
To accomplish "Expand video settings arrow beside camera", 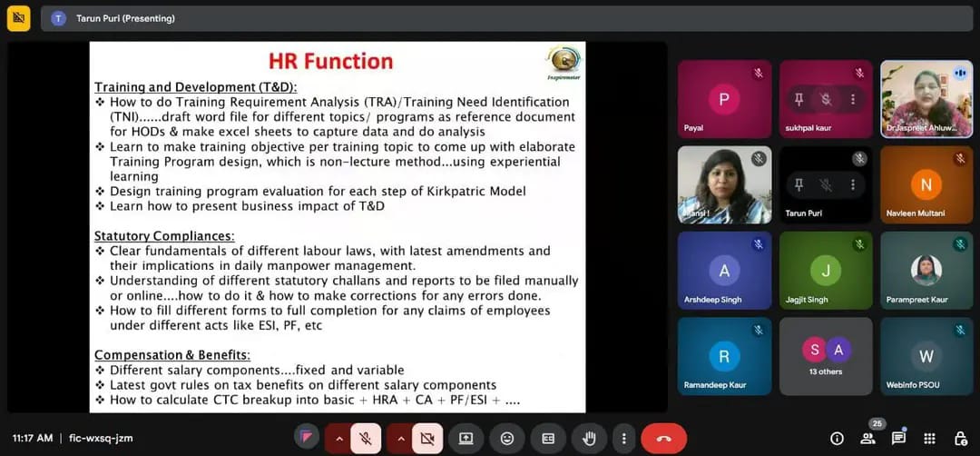I will (400, 438).
